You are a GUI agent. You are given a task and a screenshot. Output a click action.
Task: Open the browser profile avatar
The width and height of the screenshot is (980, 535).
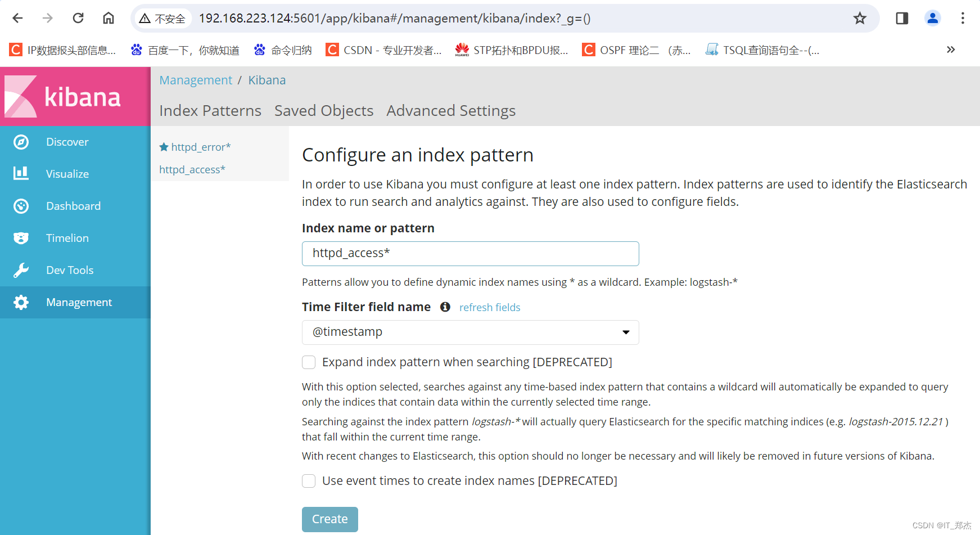[932, 18]
